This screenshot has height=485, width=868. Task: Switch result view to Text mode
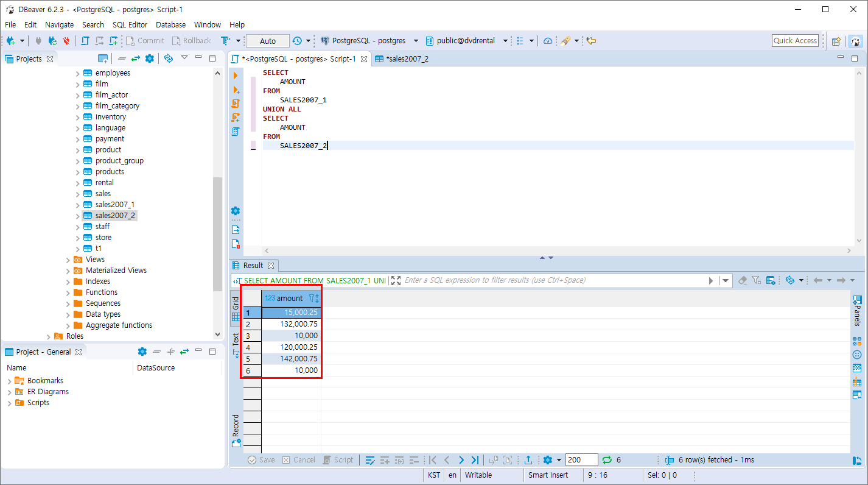click(x=236, y=345)
